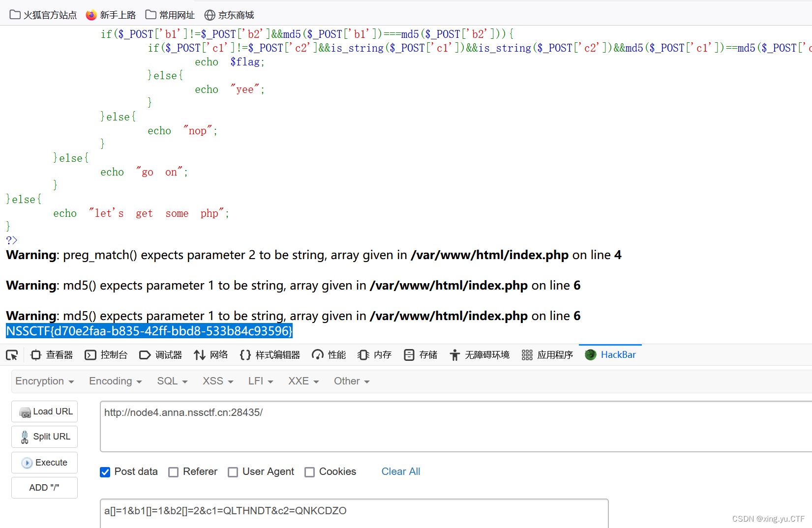
Task: Open the 网络 network monitor panel
Action: [211, 354]
